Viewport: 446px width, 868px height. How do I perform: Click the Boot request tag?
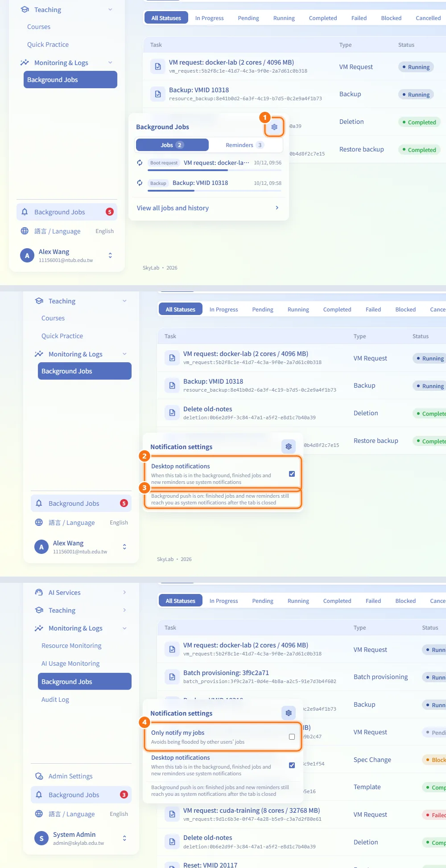164,163
